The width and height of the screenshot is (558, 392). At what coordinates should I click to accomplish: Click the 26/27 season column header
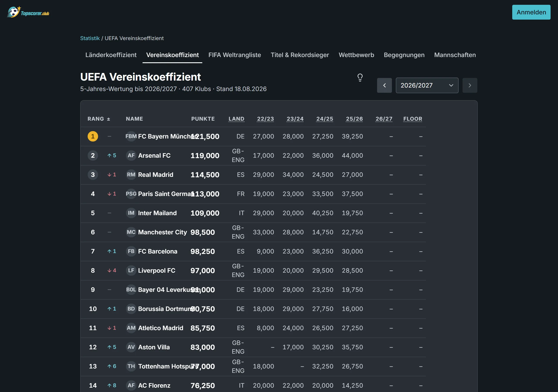pyautogui.click(x=384, y=119)
